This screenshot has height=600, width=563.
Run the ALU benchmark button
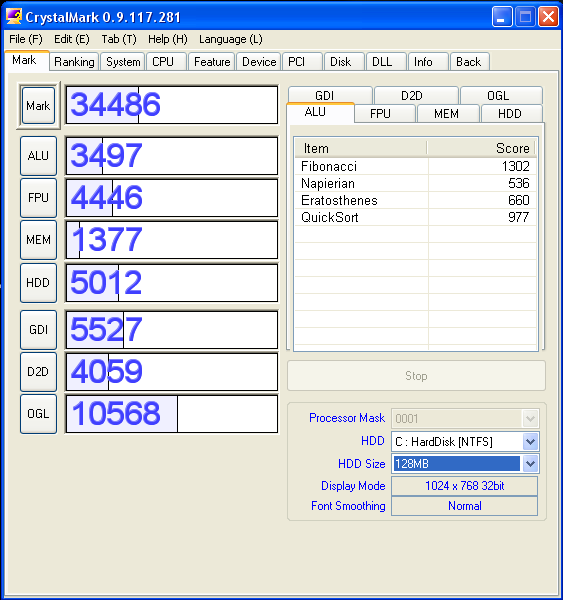pyautogui.click(x=38, y=156)
